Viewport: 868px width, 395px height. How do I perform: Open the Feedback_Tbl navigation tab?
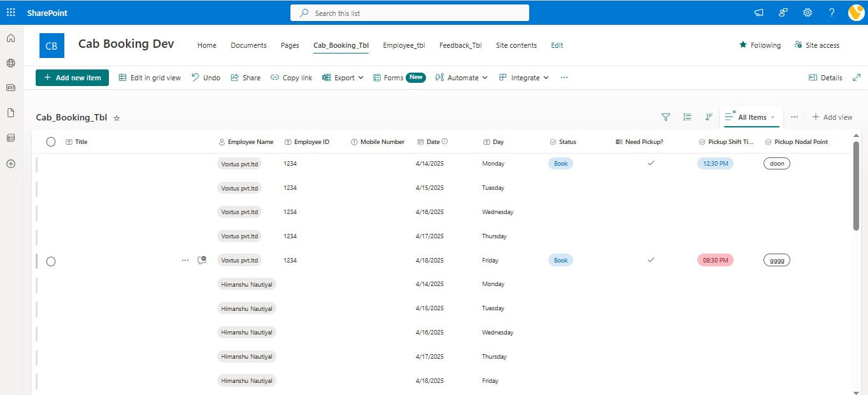[x=460, y=45]
